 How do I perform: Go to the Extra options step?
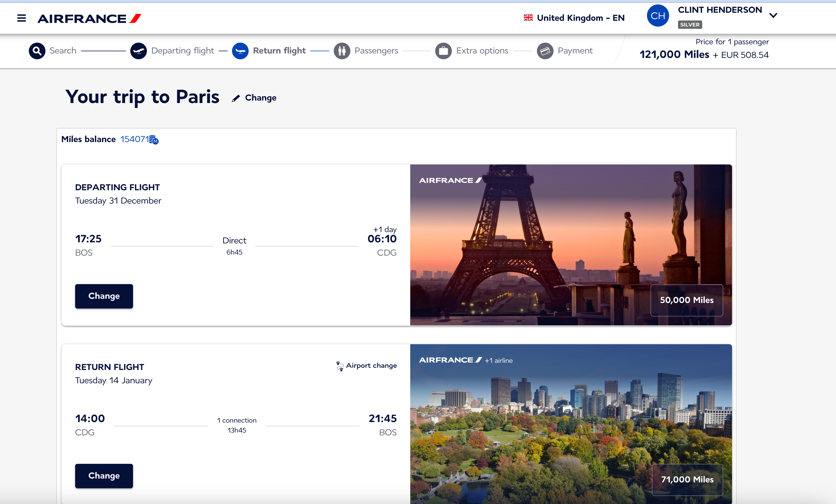pyautogui.click(x=482, y=50)
